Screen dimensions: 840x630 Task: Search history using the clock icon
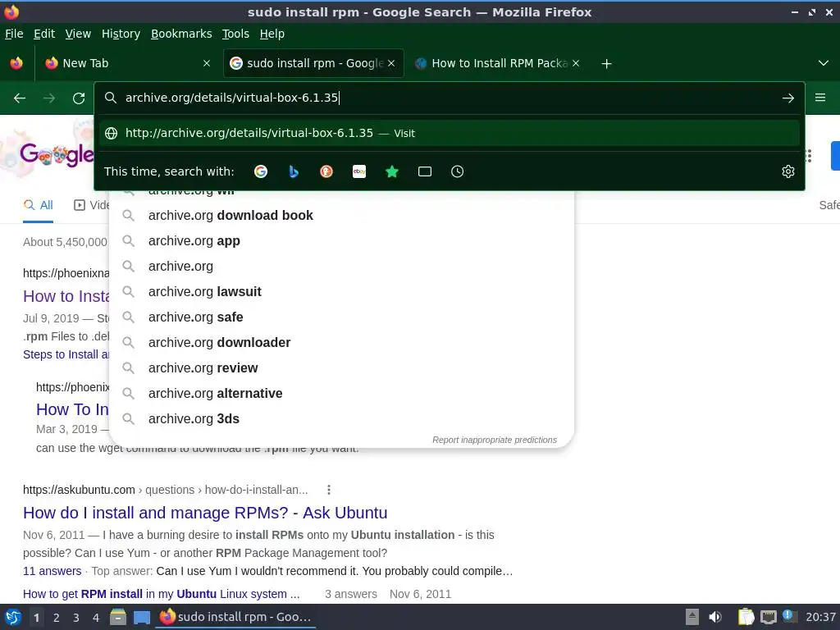458,171
